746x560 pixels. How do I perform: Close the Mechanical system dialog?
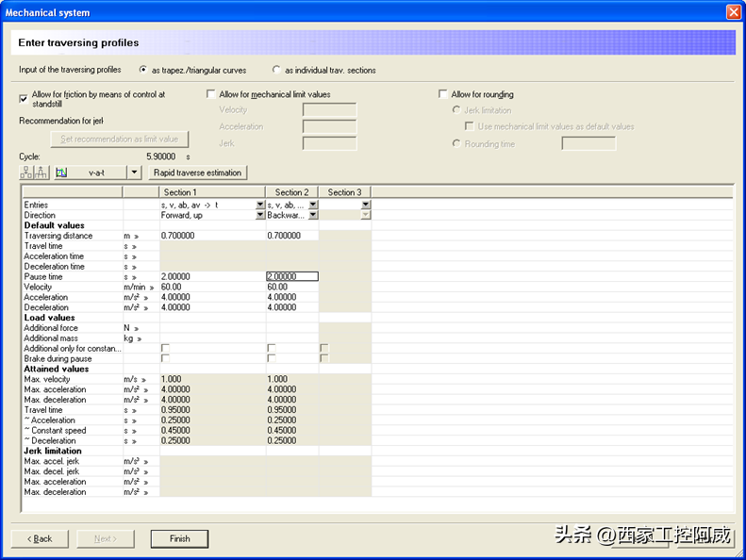tap(733, 12)
